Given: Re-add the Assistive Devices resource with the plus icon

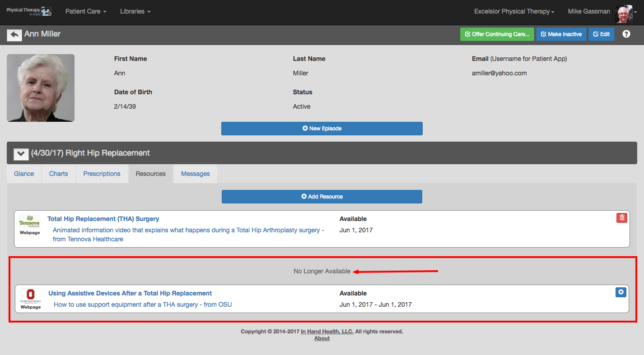Looking at the screenshot, I should 621,292.
